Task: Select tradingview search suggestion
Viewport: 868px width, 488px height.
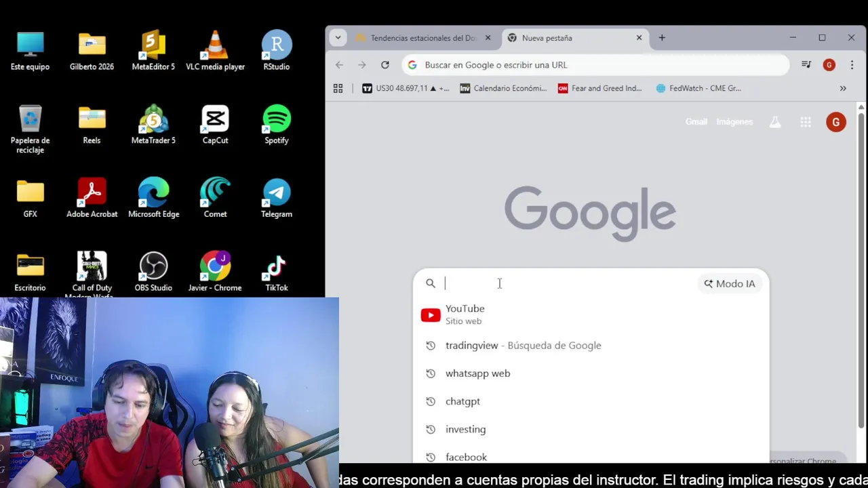Action: 591,346
